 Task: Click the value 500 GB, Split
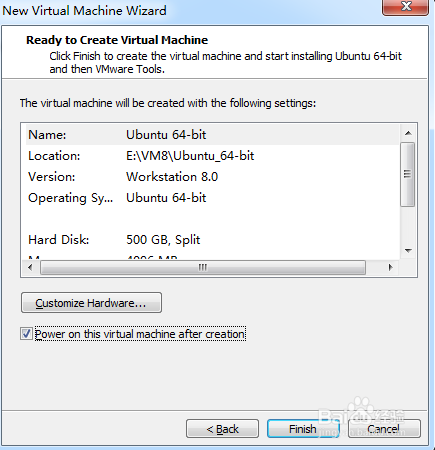(163, 240)
